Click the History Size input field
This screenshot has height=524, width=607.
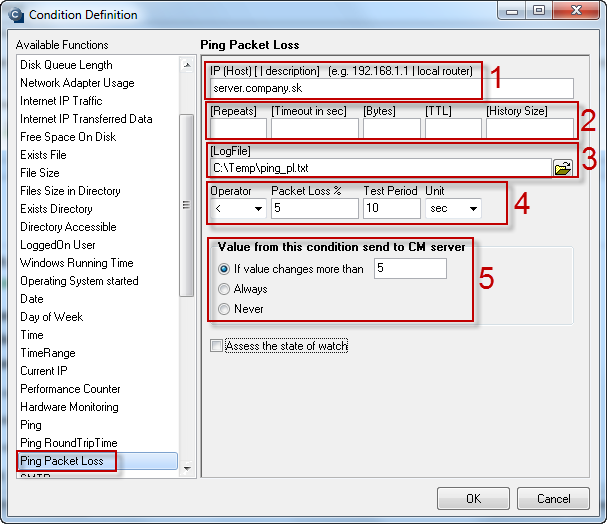click(530, 128)
